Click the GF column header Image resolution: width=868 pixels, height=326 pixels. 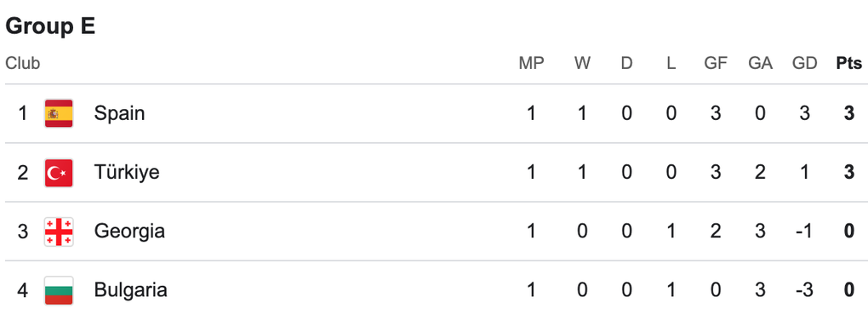[715, 64]
